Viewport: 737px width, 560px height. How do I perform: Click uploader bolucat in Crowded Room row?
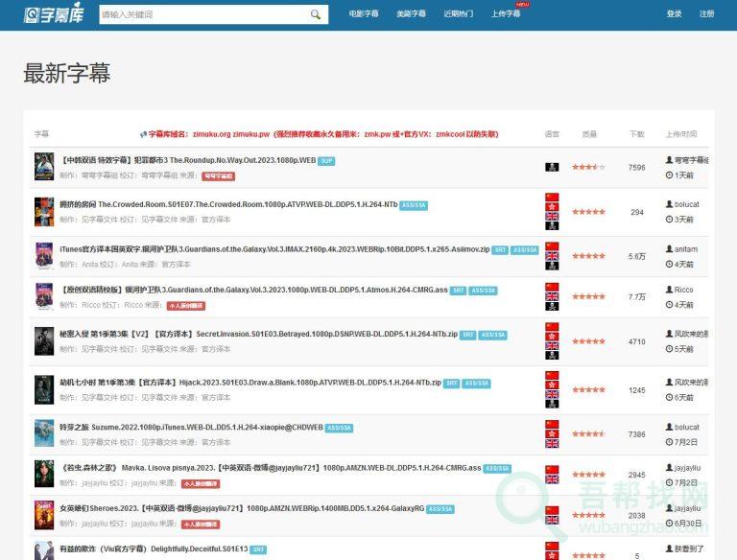[x=686, y=204]
